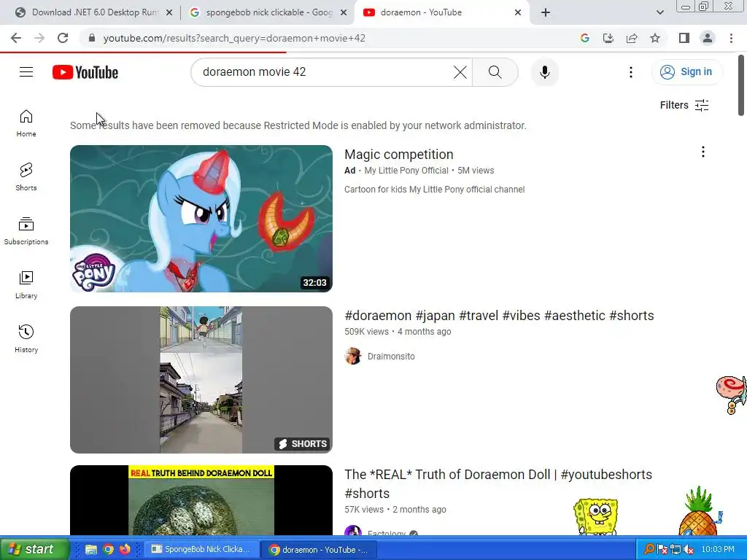Open Subscriptions in the sidebar

[x=26, y=231]
